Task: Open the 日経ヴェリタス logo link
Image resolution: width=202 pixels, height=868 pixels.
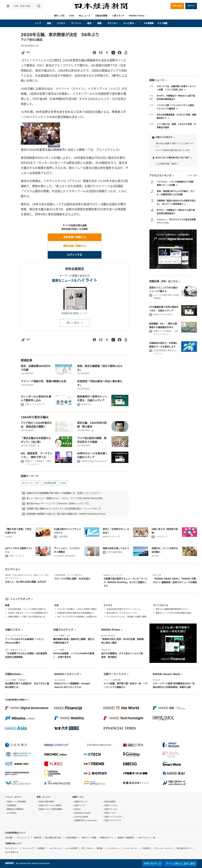Action: 163,718
